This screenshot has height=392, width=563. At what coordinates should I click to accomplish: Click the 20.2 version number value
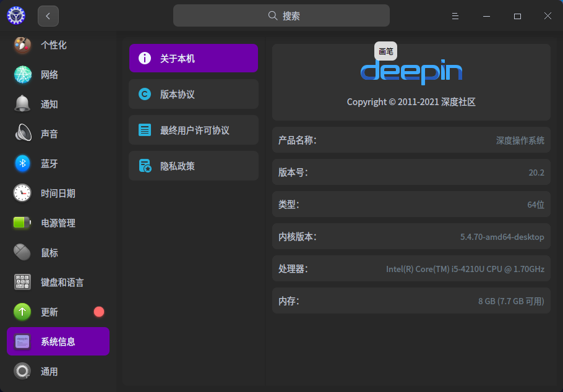(x=536, y=173)
